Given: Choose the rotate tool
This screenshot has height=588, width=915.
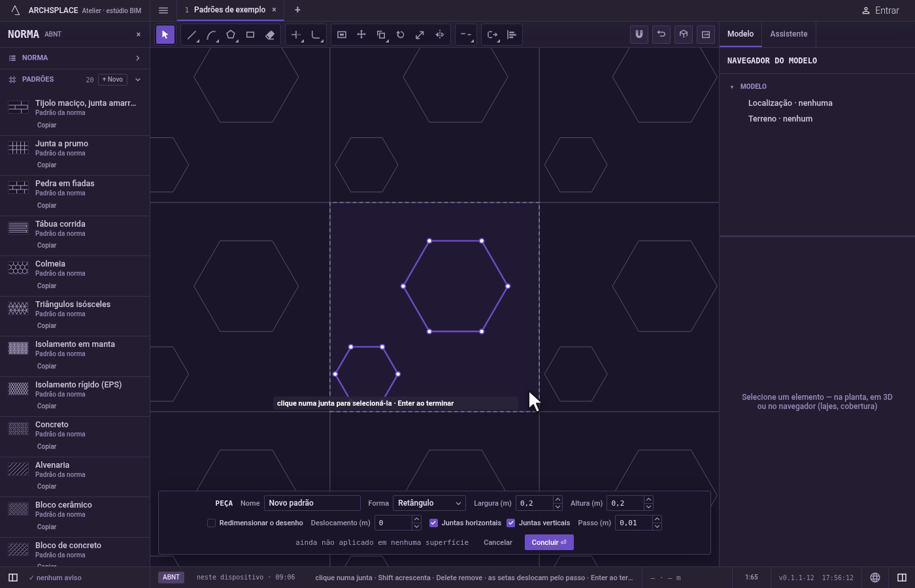Looking at the screenshot, I should click(x=401, y=35).
